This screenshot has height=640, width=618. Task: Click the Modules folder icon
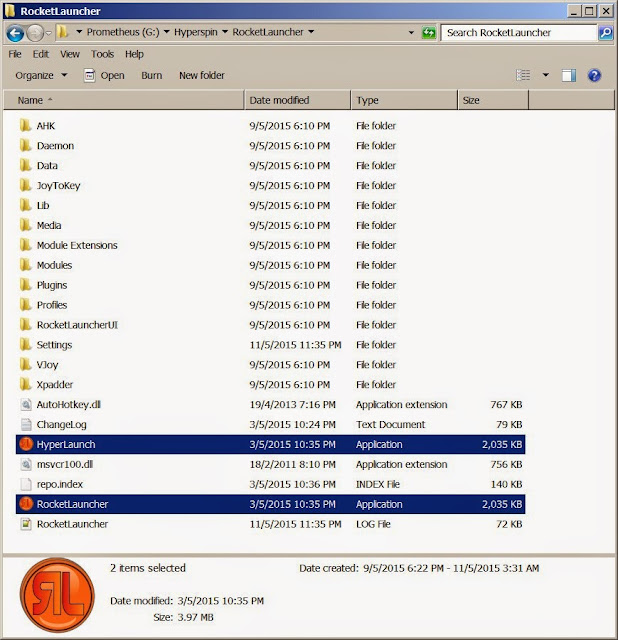(26, 265)
